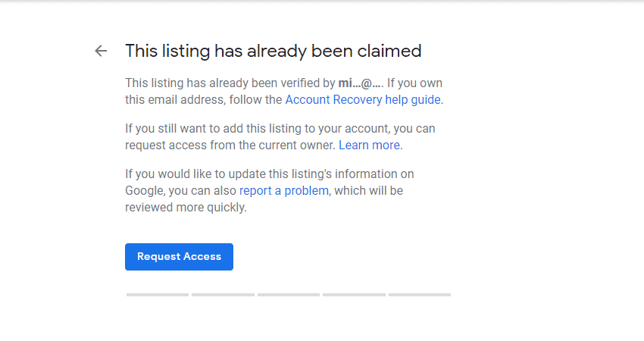
Task: Click the 'This listing has already been claimed' heading
Action: point(273,51)
